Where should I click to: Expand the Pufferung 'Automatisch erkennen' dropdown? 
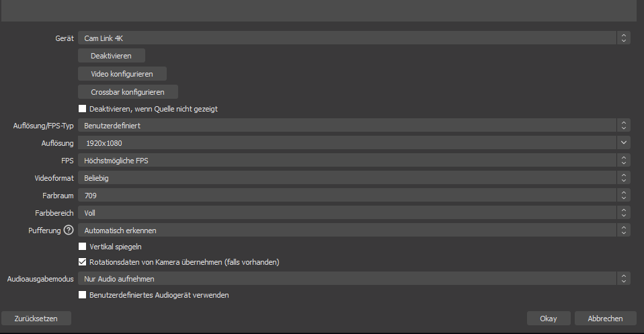354,231
